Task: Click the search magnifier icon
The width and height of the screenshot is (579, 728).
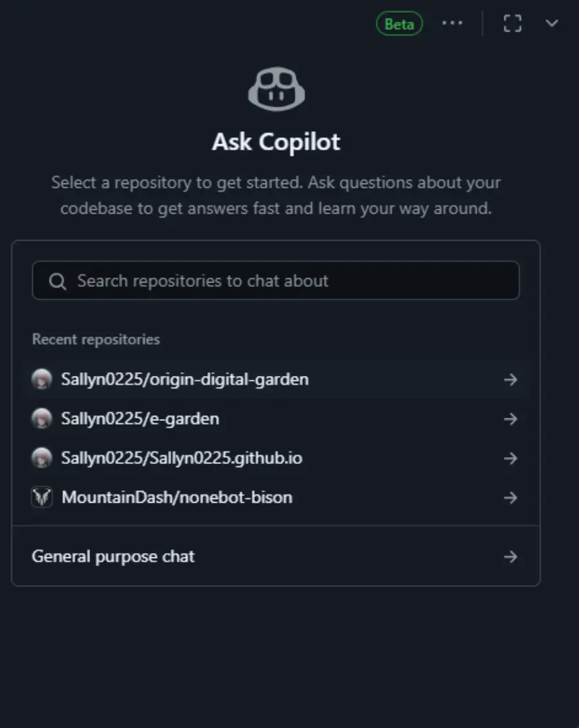Action: [x=57, y=281]
